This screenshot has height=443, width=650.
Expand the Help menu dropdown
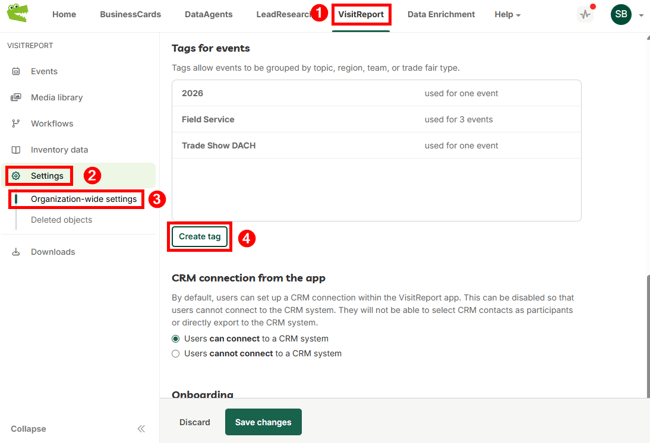click(507, 15)
